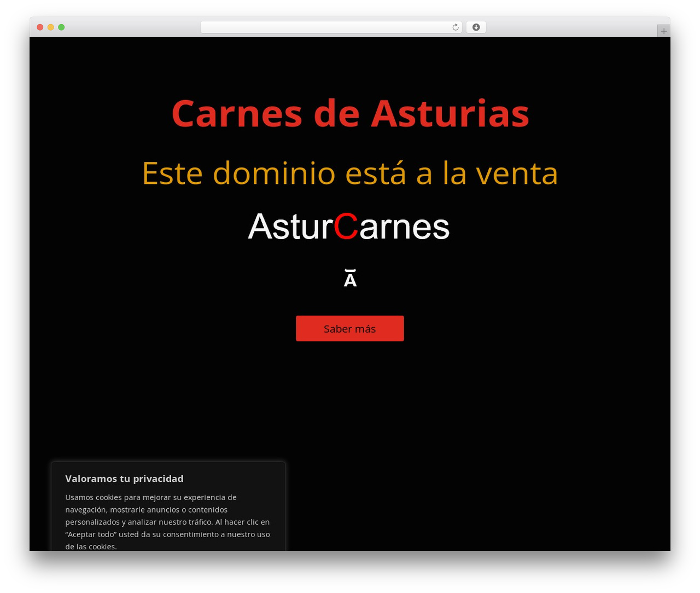The width and height of the screenshot is (700, 593).
Task: Click the "Saber más" button
Action: [350, 328]
